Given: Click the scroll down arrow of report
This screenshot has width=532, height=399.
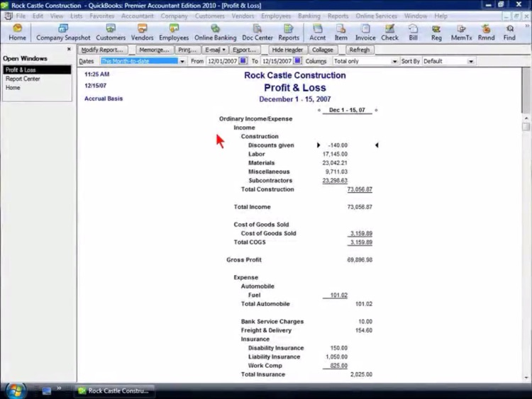Looking at the screenshot, I should (526, 377).
